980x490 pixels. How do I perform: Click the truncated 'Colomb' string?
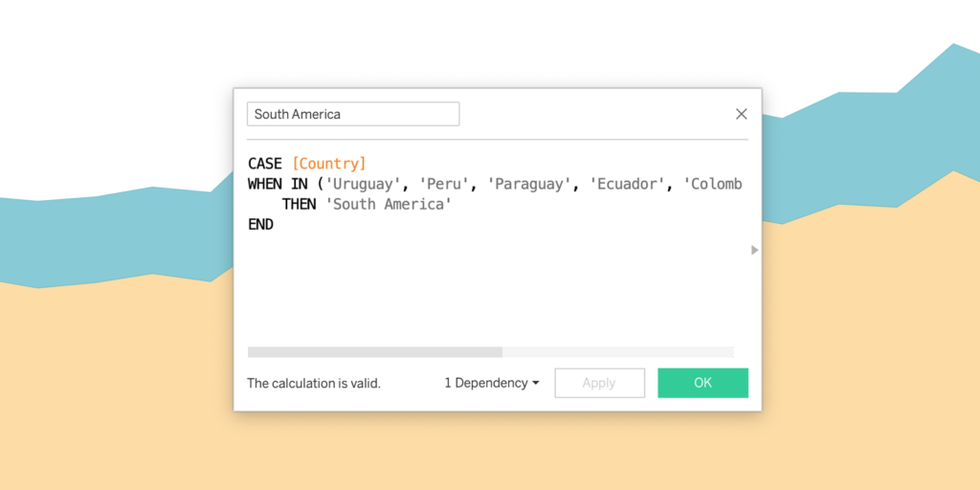coord(712,185)
